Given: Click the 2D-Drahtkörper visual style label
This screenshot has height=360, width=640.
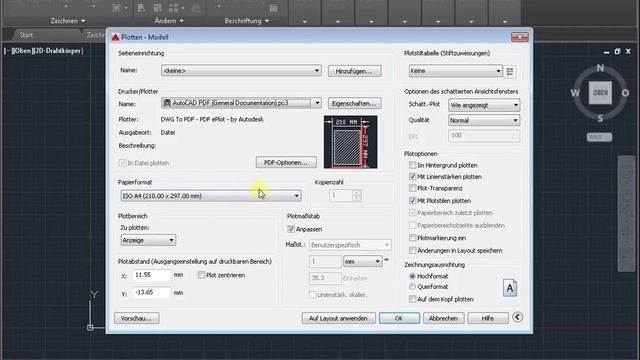Looking at the screenshot, I should click(58, 51).
